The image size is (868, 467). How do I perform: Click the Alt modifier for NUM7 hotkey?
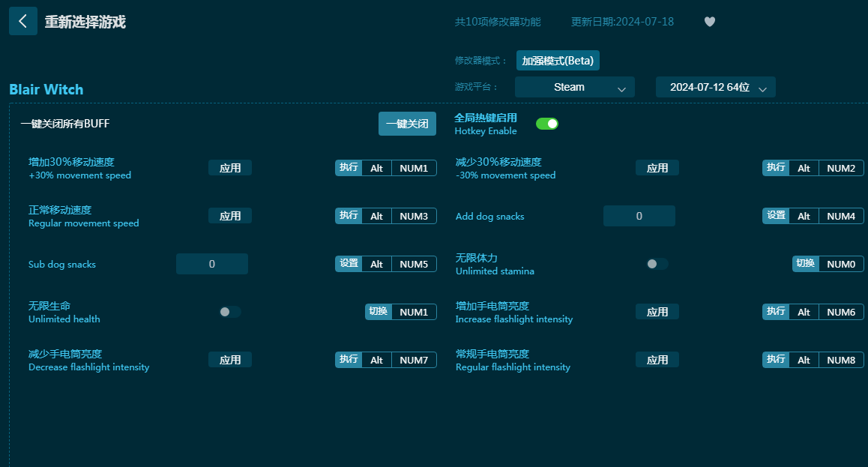[x=376, y=361]
